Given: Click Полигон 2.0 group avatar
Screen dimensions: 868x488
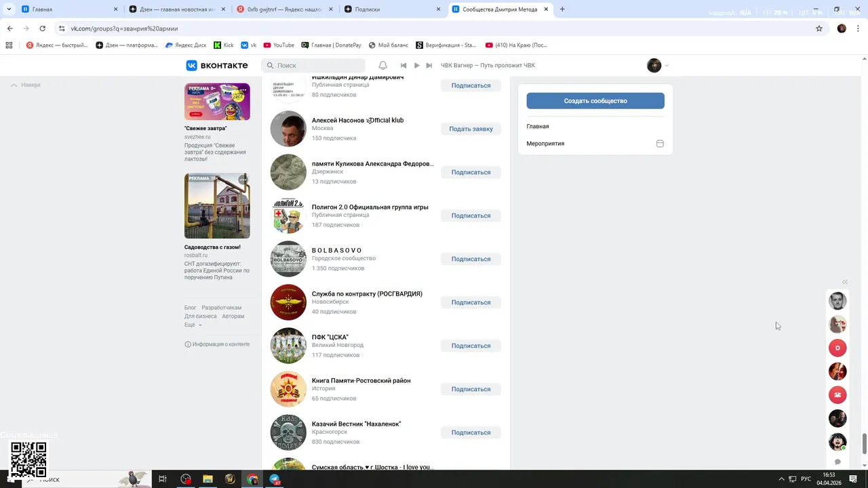Looking at the screenshot, I should point(288,216).
